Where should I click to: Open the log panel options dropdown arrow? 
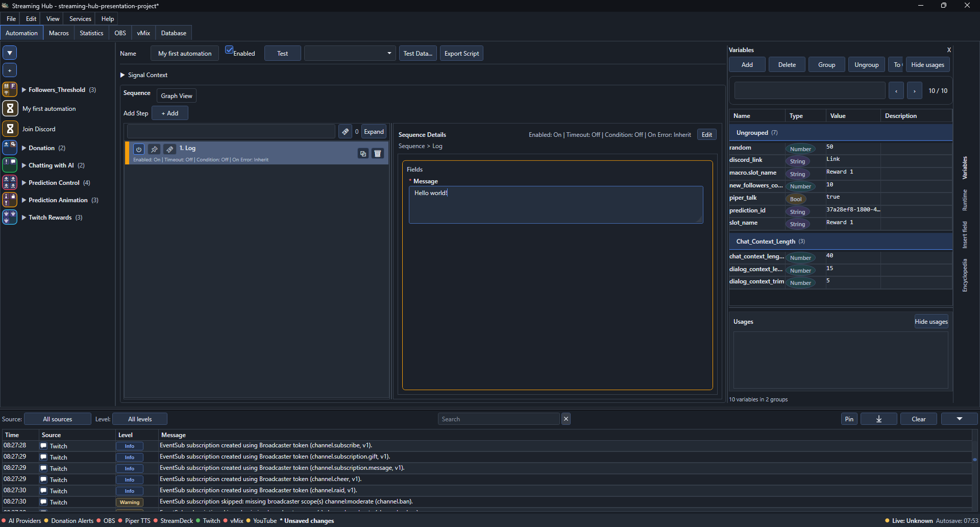click(960, 419)
